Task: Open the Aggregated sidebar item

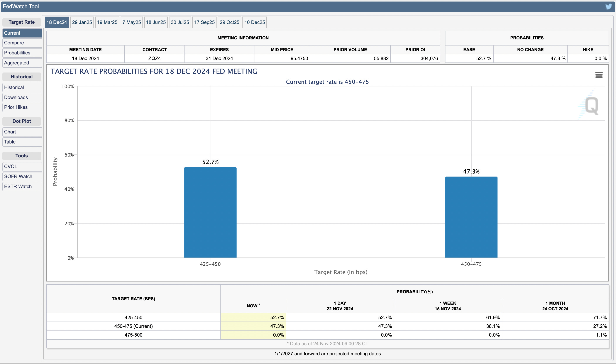Action: (x=16, y=63)
